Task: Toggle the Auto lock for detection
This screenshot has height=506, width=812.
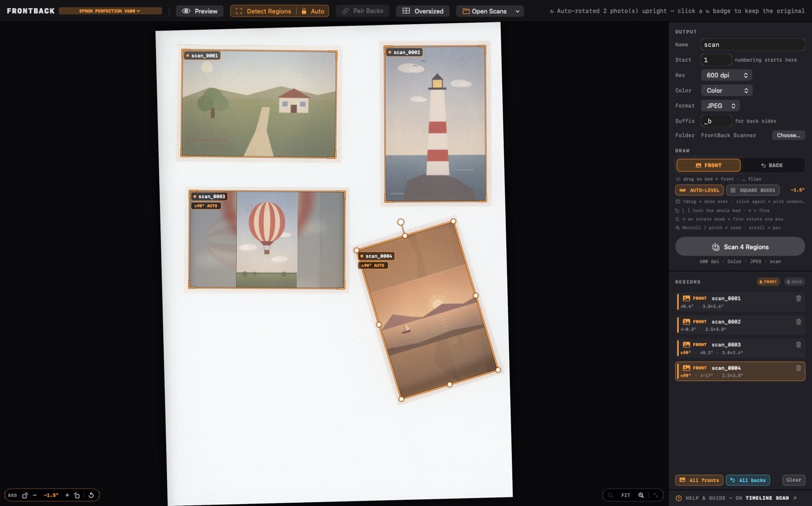Action: [313, 11]
